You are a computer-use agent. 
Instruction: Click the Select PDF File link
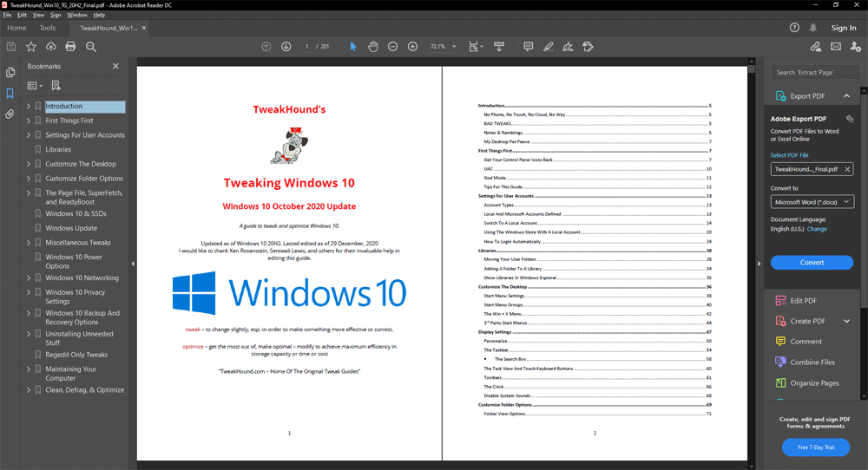pos(789,155)
